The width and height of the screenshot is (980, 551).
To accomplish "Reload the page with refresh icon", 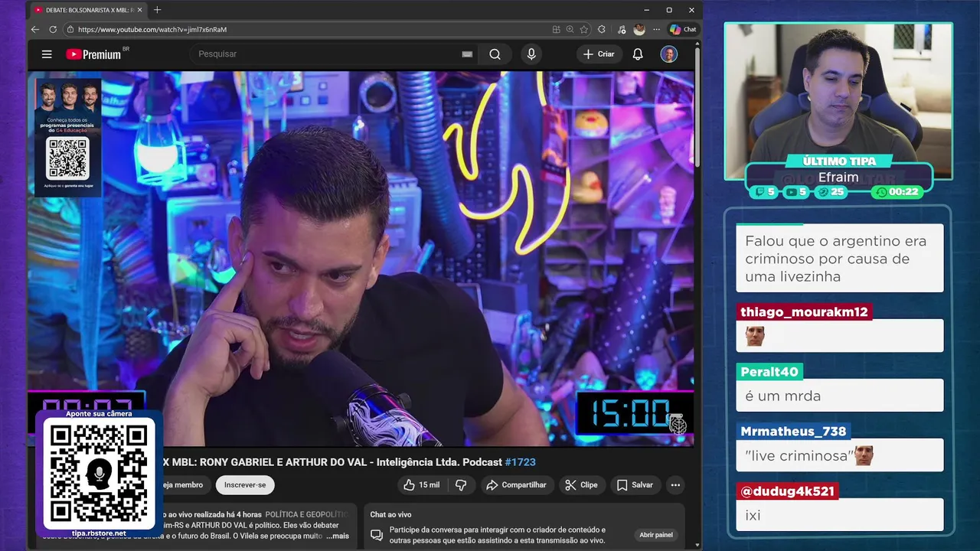I will point(53,29).
